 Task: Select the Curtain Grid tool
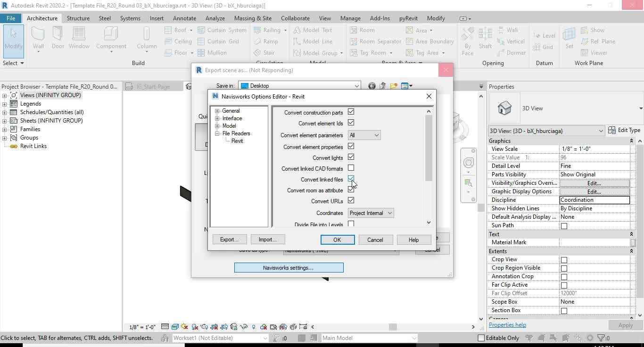(218, 41)
